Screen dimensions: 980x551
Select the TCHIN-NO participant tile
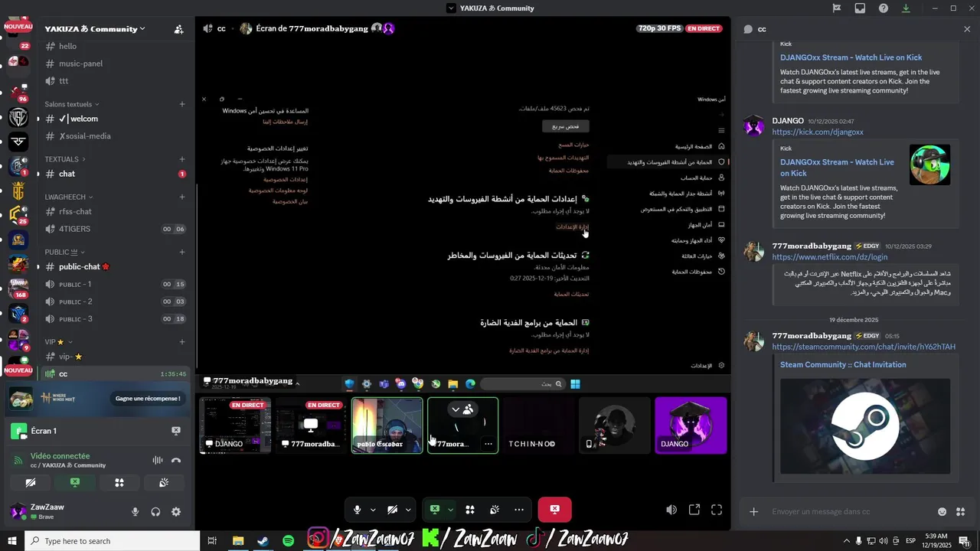[538, 425]
